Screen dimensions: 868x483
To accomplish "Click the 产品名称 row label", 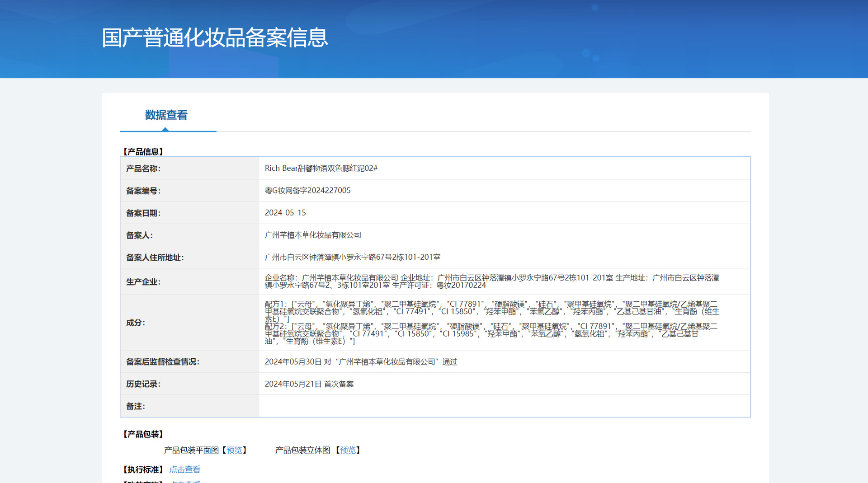I will [x=143, y=169].
